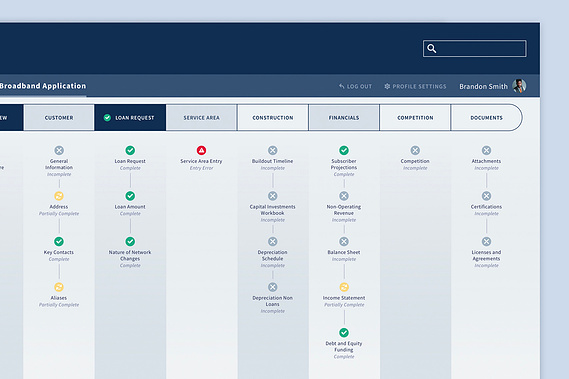Click the green Debt and Equity Funding icon
This screenshot has width=569, height=379.
(x=344, y=333)
